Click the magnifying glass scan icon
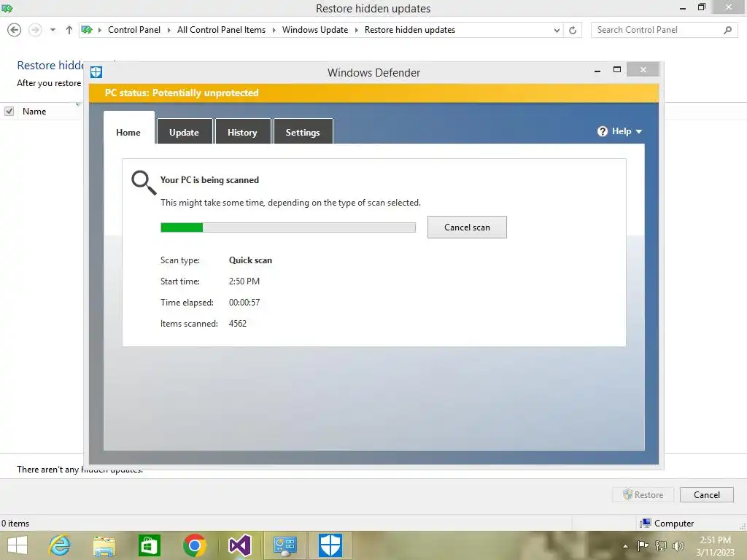Image resolution: width=747 pixels, height=560 pixels. click(144, 183)
